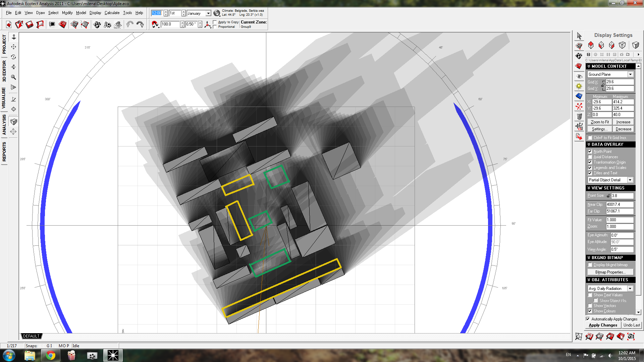The height and width of the screenshot is (362, 644).
Task: Select the Pan view tool
Action: 13,47
